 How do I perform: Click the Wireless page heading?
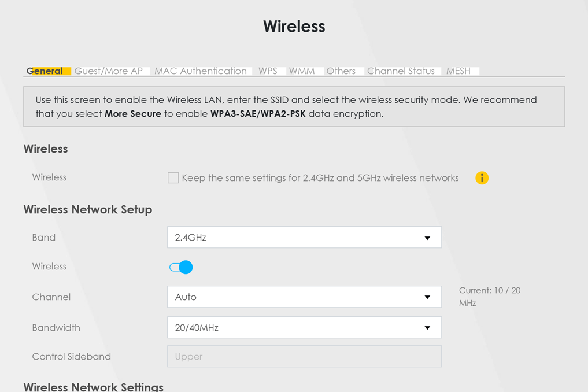[294, 27]
